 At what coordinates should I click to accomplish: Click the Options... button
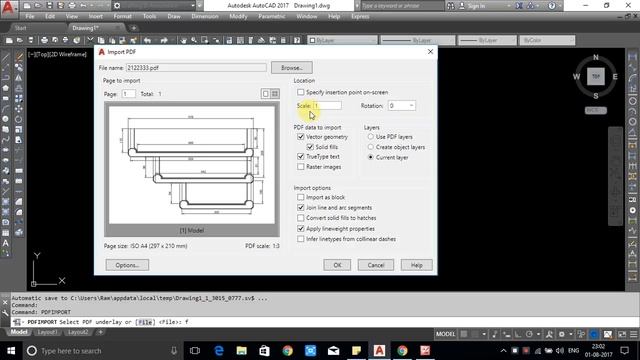click(127, 265)
